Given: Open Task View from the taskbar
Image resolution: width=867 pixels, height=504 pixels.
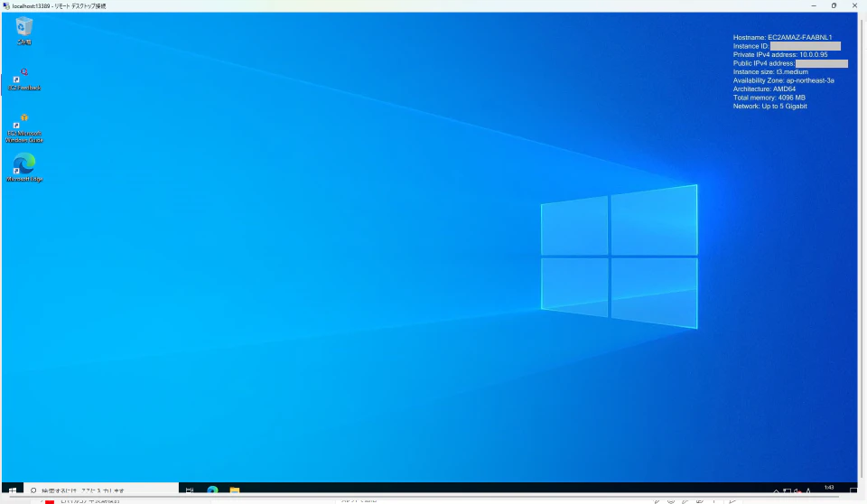Looking at the screenshot, I should coord(190,490).
